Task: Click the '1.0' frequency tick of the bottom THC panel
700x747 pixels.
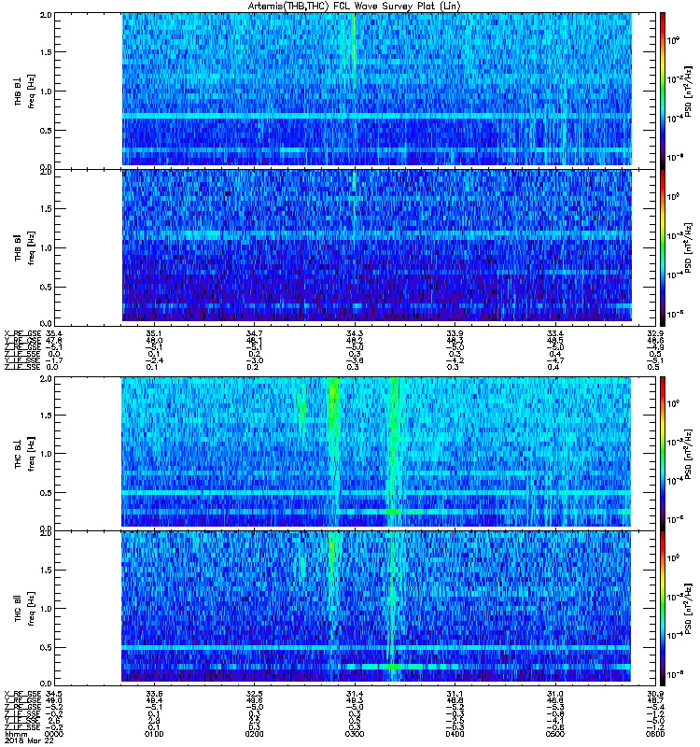Action: 46,609
